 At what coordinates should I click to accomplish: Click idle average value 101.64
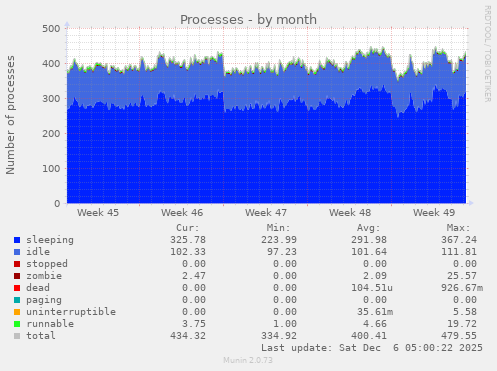coord(369,252)
